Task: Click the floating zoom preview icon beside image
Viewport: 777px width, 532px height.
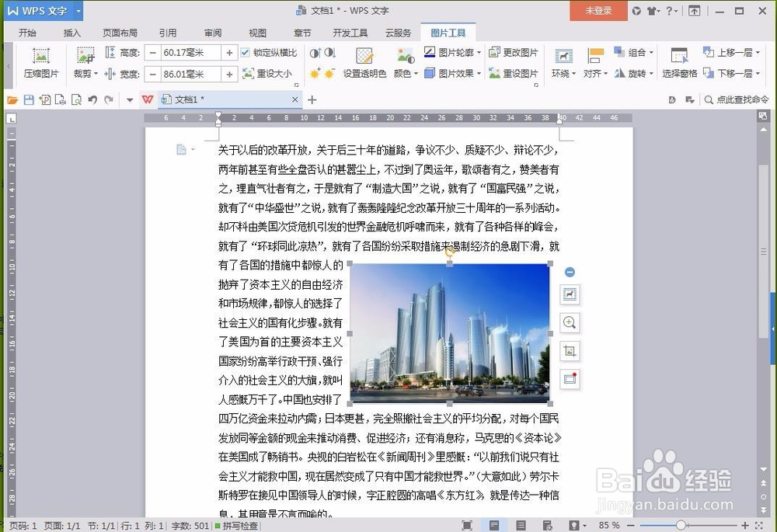Action: pos(570,322)
